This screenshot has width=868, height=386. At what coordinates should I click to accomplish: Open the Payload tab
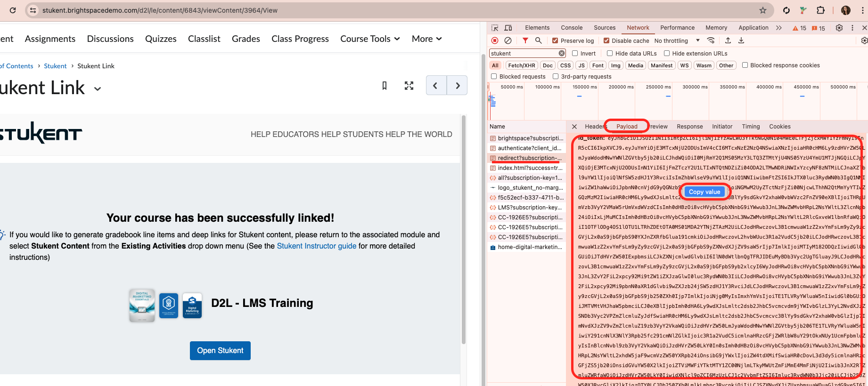627,127
